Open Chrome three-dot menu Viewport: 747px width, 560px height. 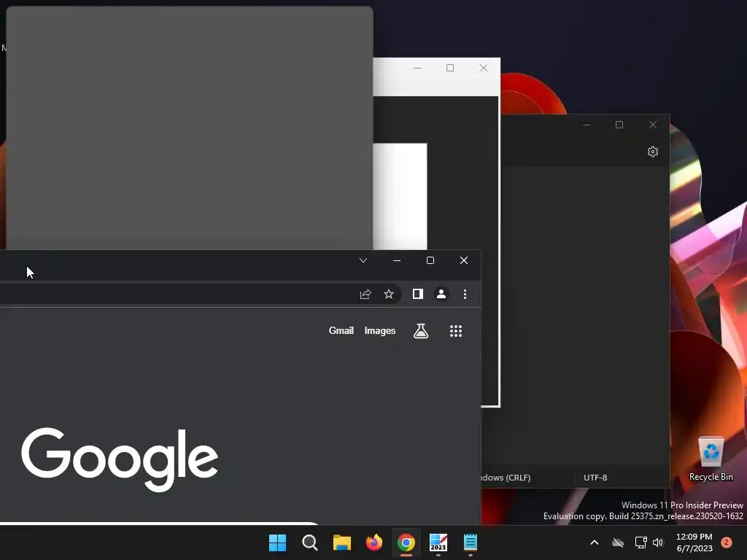coord(465,295)
